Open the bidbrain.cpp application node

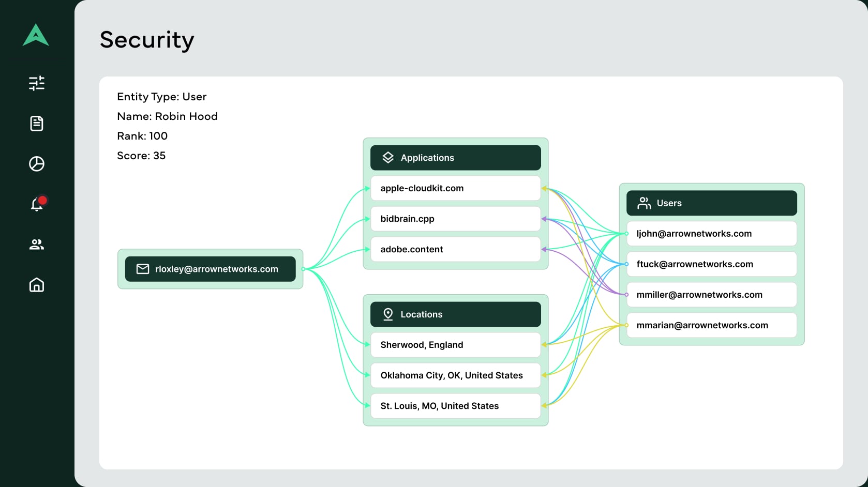(455, 218)
